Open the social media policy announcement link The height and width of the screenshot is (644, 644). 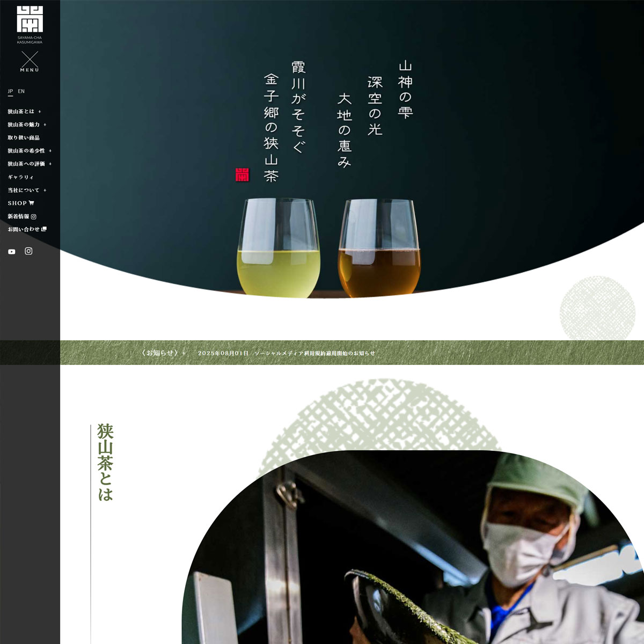317,353
